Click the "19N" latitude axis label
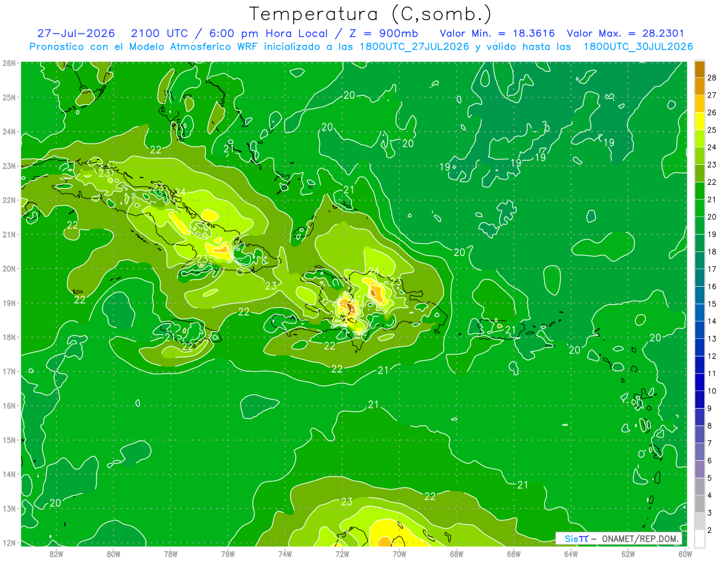The height and width of the screenshot is (562, 728). click(9, 303)
